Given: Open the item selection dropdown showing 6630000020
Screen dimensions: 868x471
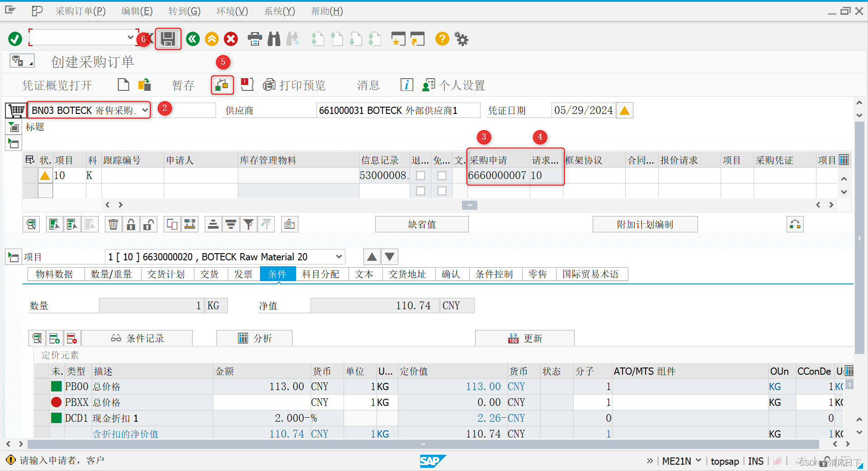Looking at the screenshot, I should coord(339,257).
